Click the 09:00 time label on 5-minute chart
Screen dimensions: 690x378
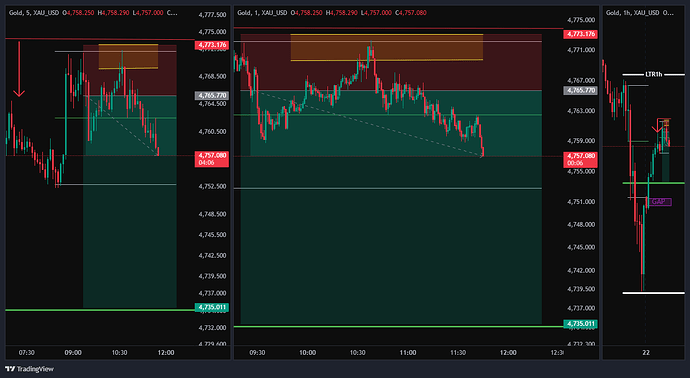click(x=73, y=352)
